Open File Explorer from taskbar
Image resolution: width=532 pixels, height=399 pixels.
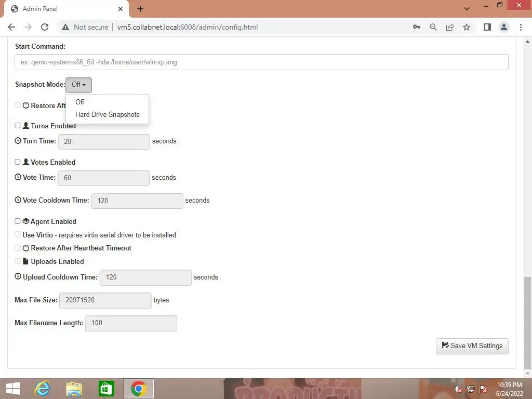tap(74, 389)
